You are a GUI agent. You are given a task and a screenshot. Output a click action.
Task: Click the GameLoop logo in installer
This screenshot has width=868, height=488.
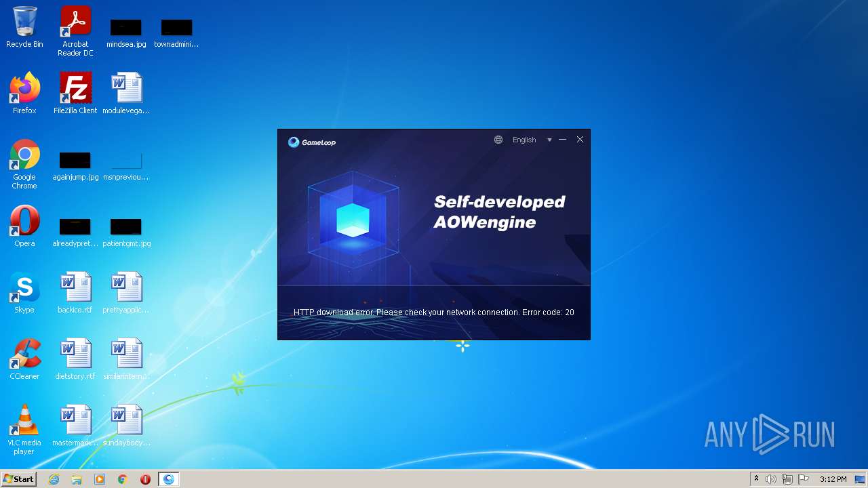click(312, 142)
